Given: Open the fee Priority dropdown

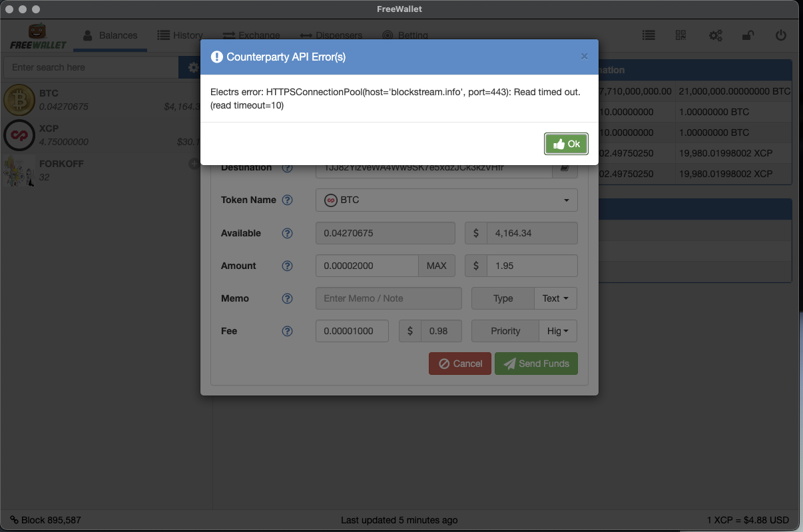Looking at the screenshot, I should click(558, 331).
